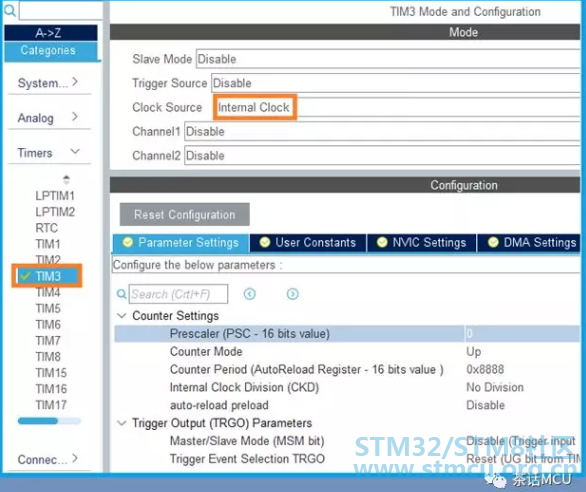Select TIM3 in the timers list
The image size is (586, 492).
47,276
